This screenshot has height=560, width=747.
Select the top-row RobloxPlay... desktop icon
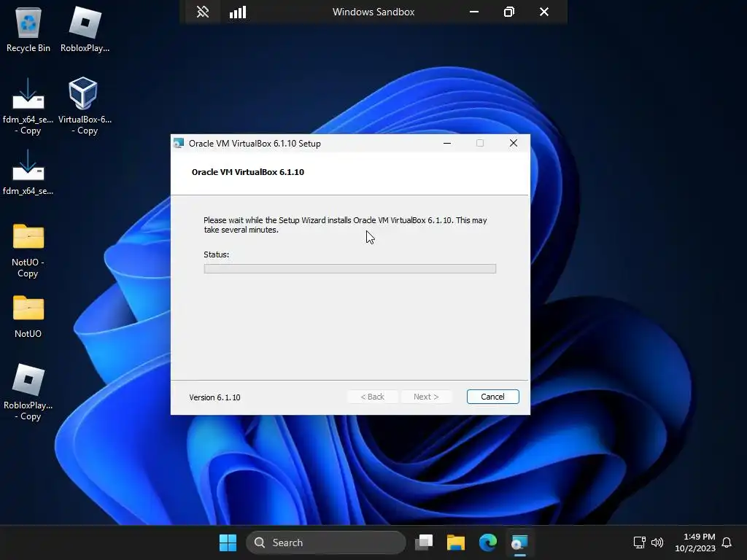(x=85, y=29)
